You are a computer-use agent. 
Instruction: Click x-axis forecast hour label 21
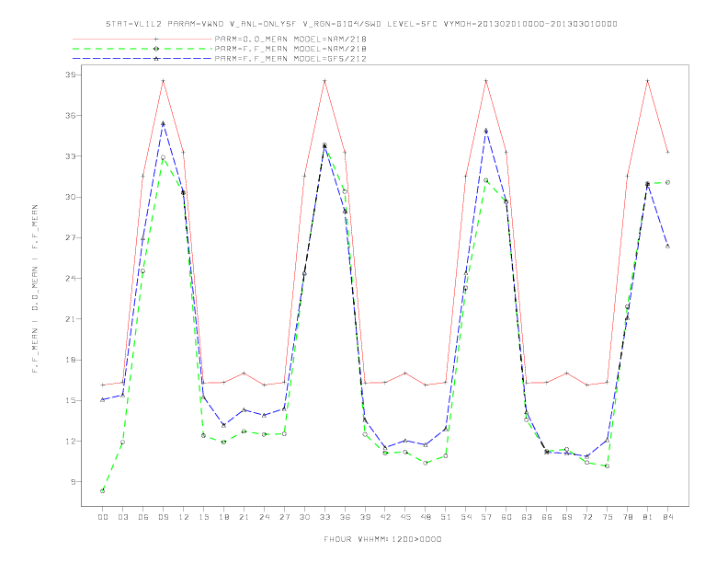pyautogui.click(x=244, y=517)
